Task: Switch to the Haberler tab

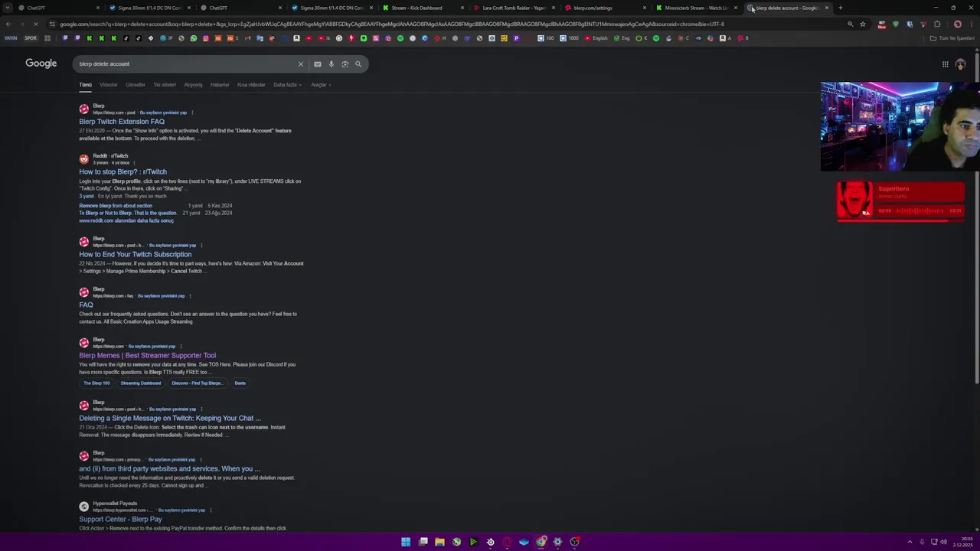Action: click(220, 85)
